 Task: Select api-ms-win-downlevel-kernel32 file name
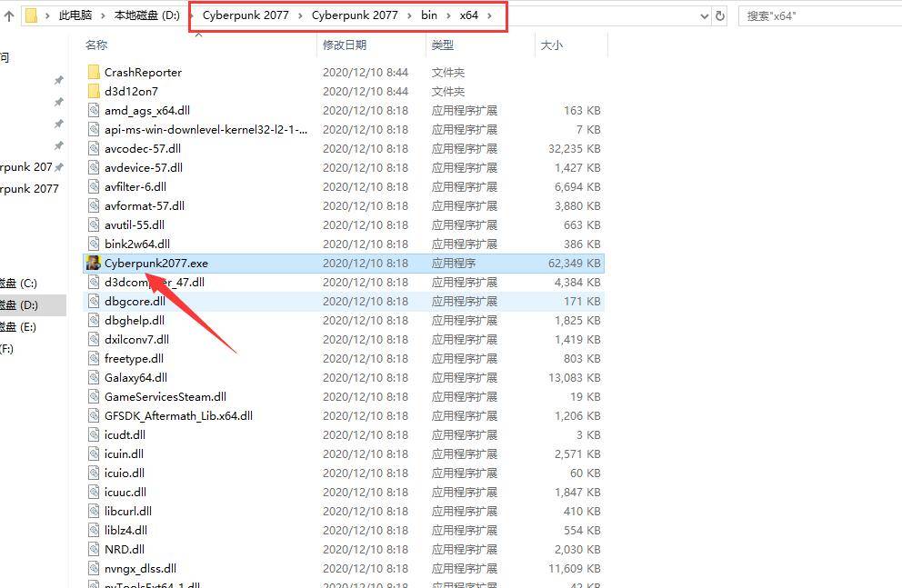[x=205, y=129]
